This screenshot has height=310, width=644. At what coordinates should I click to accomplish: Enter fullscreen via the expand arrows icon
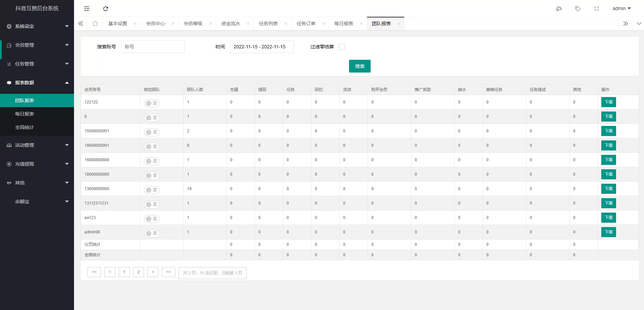[597, 8]
